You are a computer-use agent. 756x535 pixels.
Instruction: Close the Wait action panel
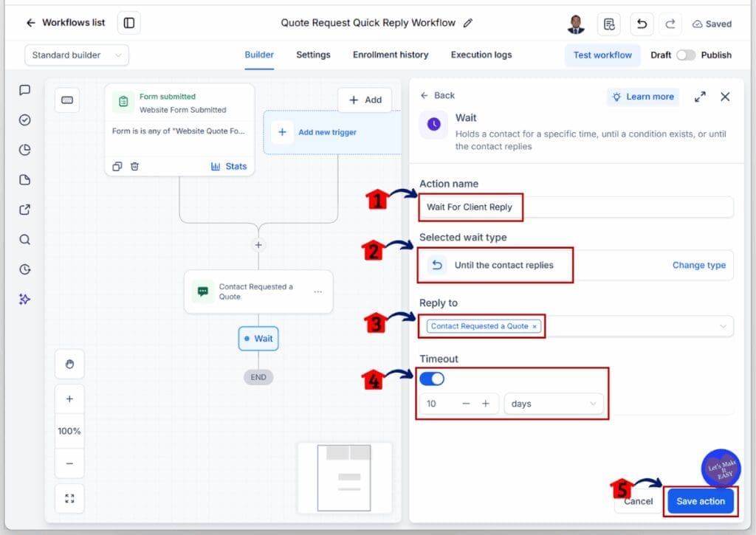coord(725,97)
